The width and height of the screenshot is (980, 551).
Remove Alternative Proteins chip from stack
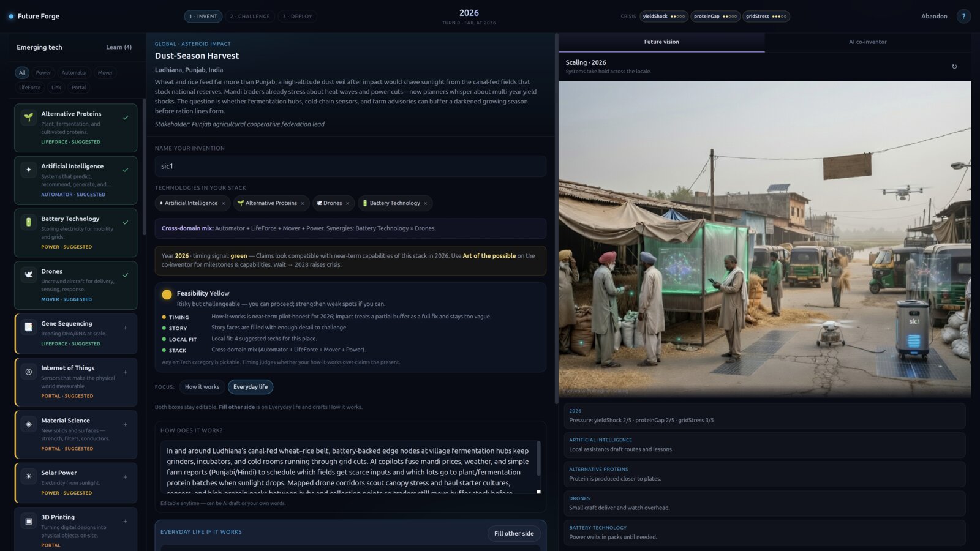coord(303,203)
